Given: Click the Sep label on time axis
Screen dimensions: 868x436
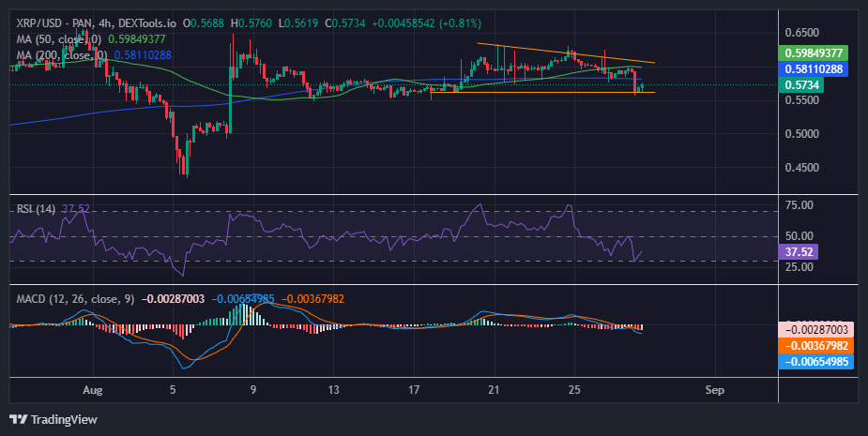Looking at the screenshot, I should pyautogui.click(x=715, y=390).
